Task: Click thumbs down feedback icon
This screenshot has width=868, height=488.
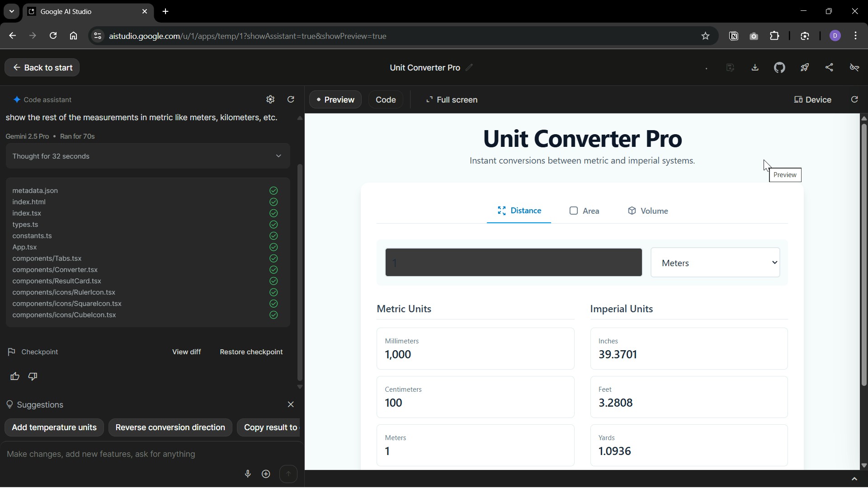Action: click(x=33, y=376)
